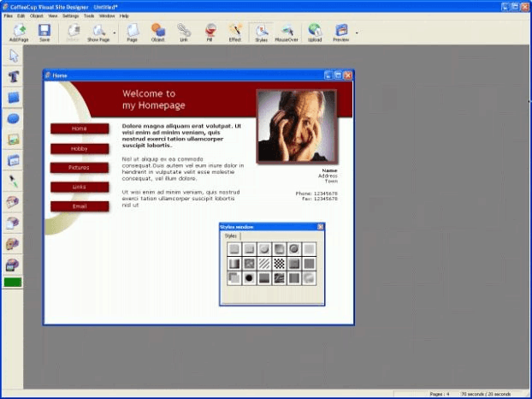
Task: Open the Effect tool
Action: tap(235, 33)
